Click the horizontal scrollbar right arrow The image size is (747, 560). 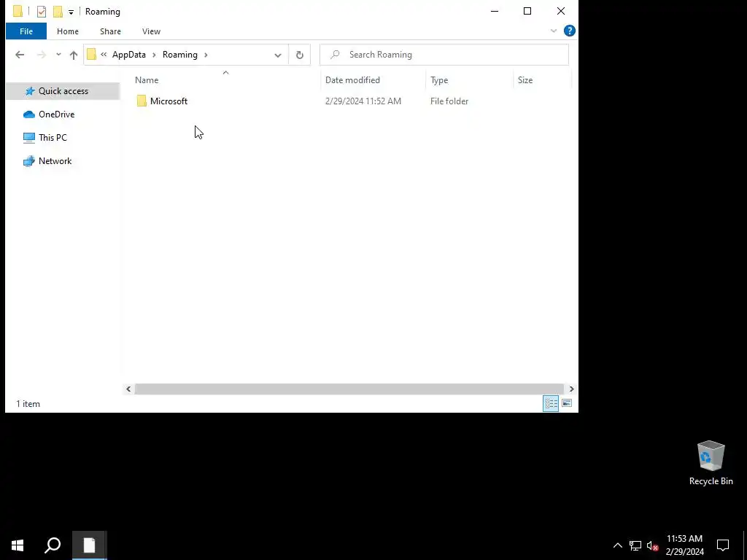pyautogui.click(x=571, y=389)
